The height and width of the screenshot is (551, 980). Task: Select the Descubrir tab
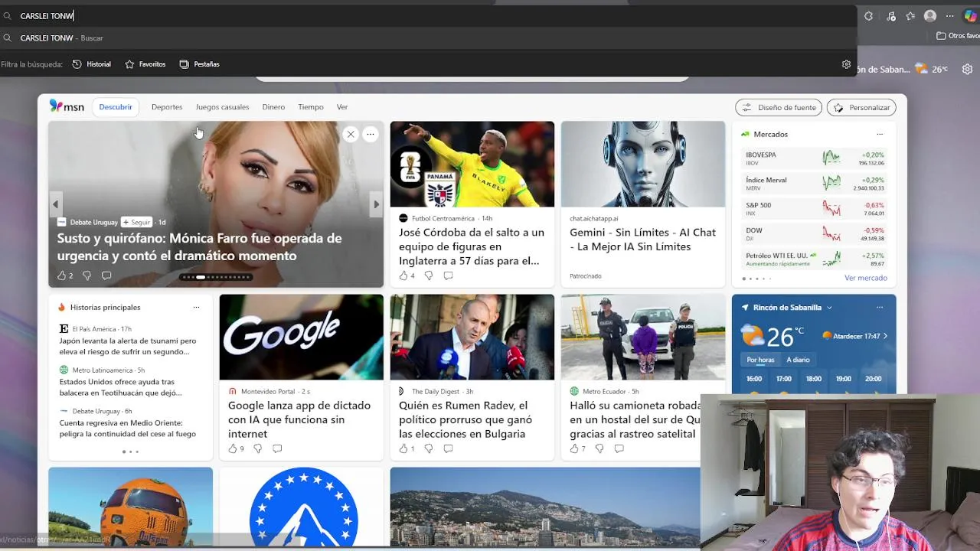point(116,107)
